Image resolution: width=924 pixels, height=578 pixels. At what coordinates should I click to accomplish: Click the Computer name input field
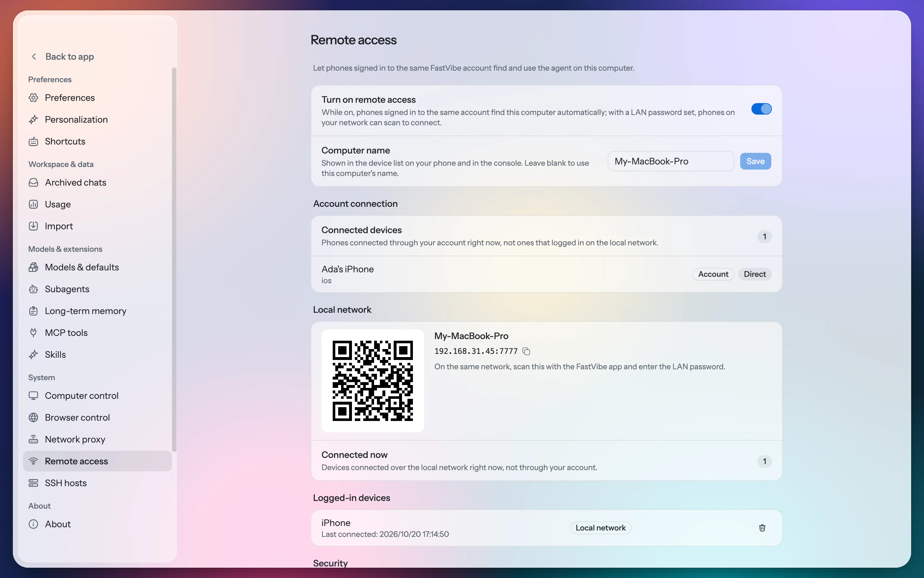[x=671, y=161]
